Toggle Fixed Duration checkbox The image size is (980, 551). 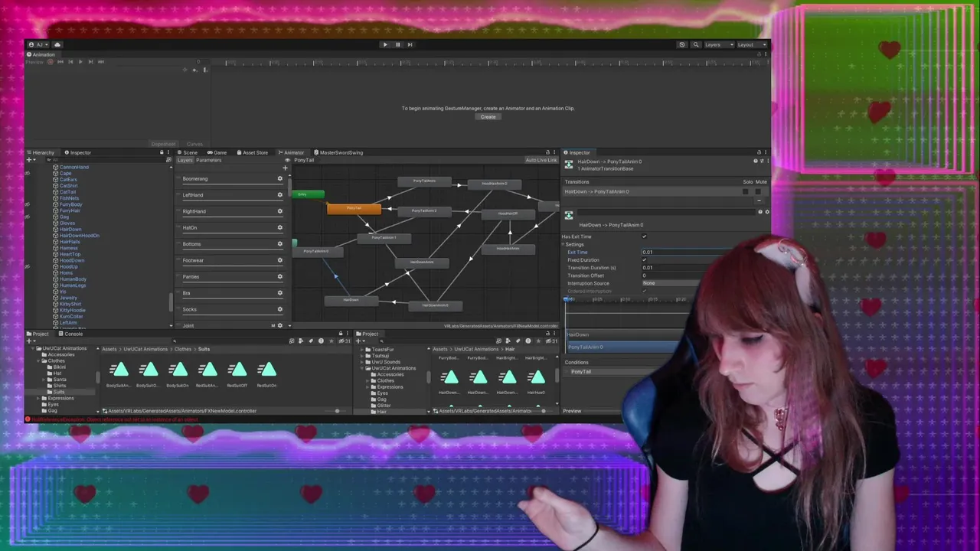pyautogui.click(x=644, y=260)
